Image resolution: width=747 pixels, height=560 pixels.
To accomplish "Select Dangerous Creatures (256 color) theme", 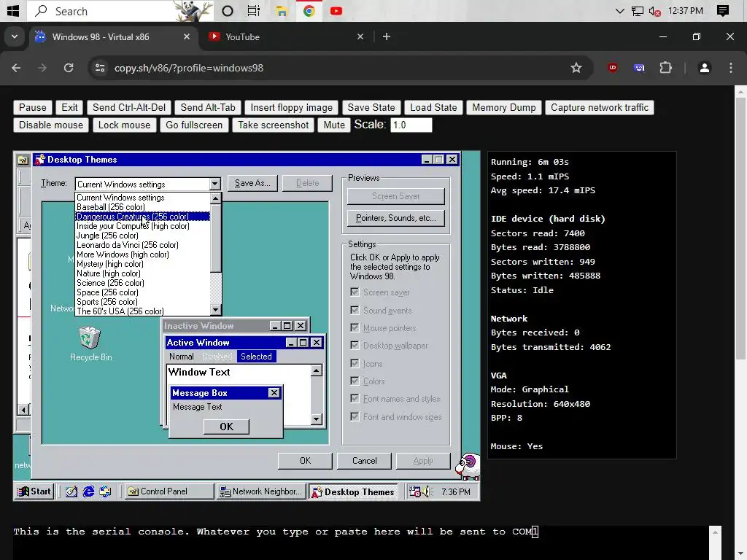I will point(143,217).
